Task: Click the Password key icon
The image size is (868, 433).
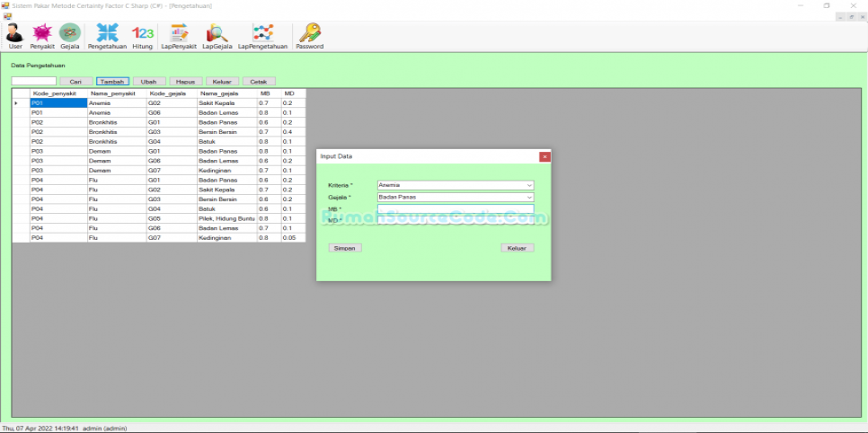Action: click(309, 35)
